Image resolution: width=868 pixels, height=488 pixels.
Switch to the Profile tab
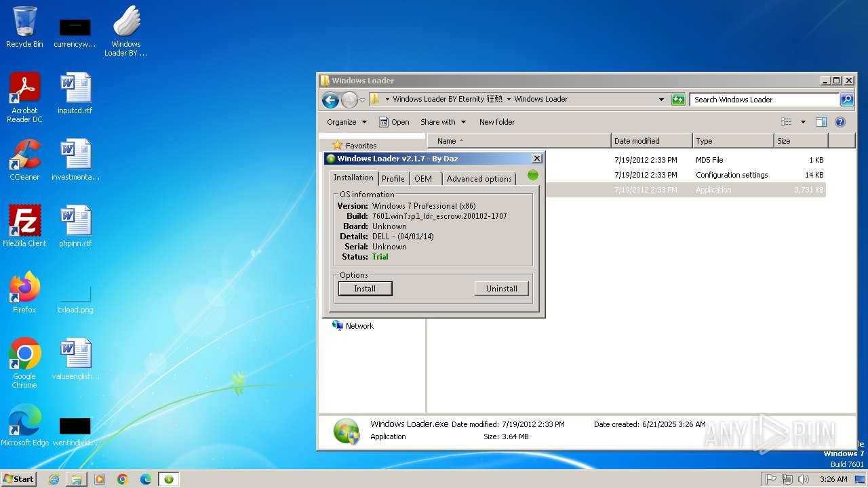(x=393, y=179)
